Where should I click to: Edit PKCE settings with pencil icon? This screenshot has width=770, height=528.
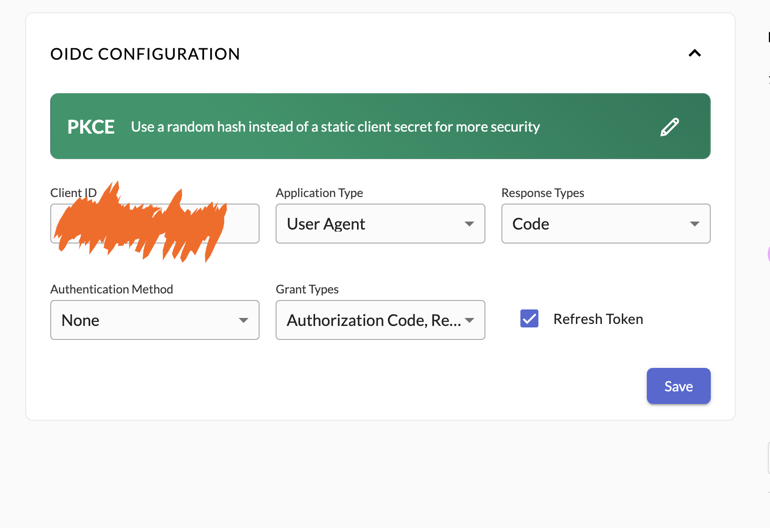click(x=669, y=127)
